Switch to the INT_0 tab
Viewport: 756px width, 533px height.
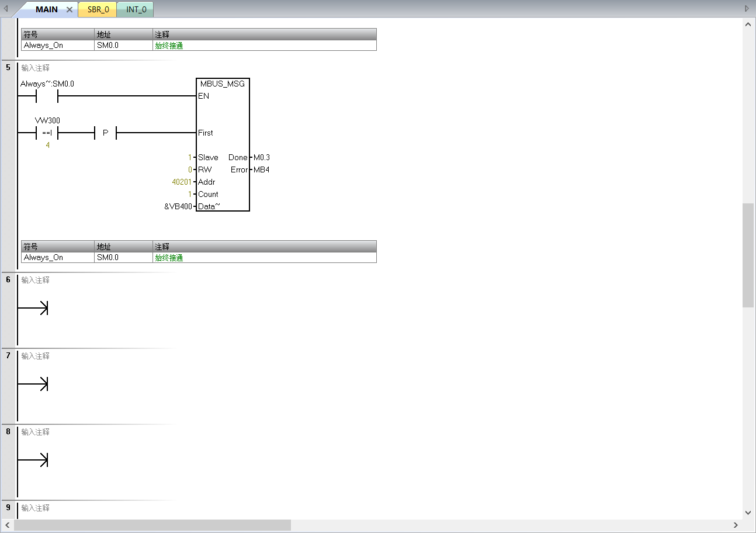click(x=136, y=9)
